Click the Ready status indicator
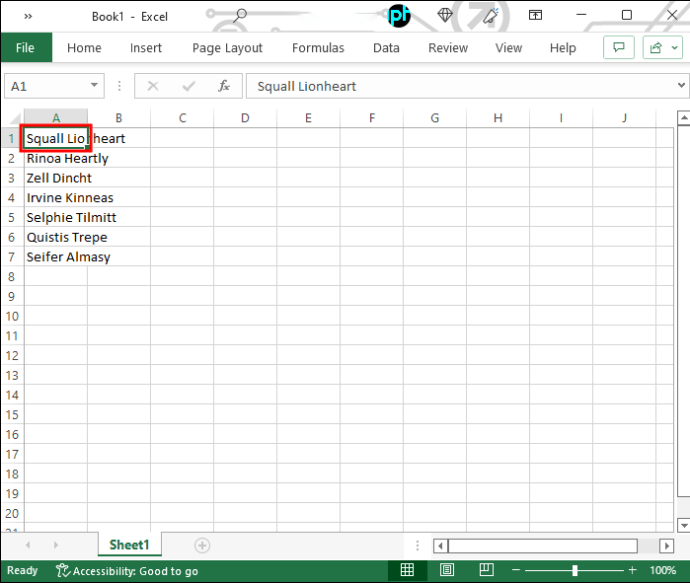 pos(22,571)
